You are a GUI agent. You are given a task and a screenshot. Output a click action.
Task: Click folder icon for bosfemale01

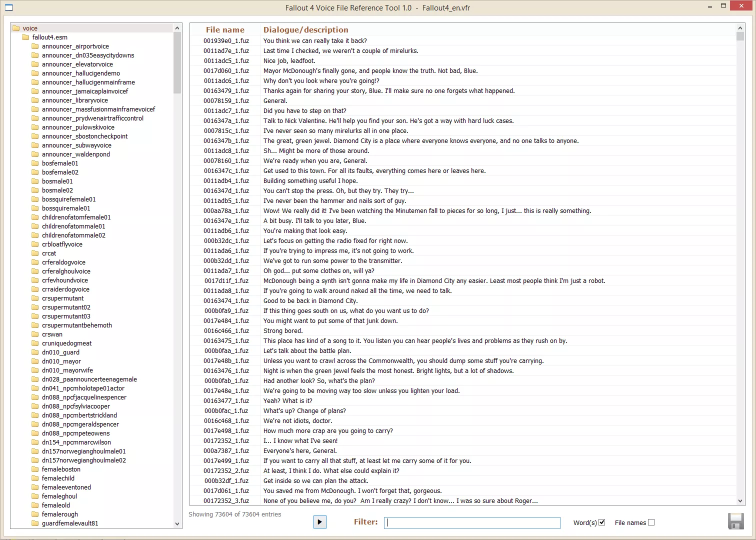[35, 163]
